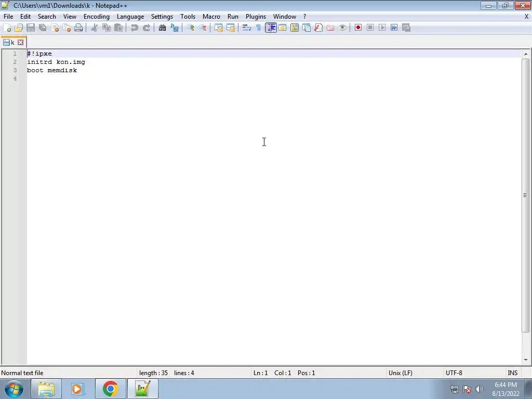
Task: Click the '#!ipxe' first line
Action: [39, 54]
